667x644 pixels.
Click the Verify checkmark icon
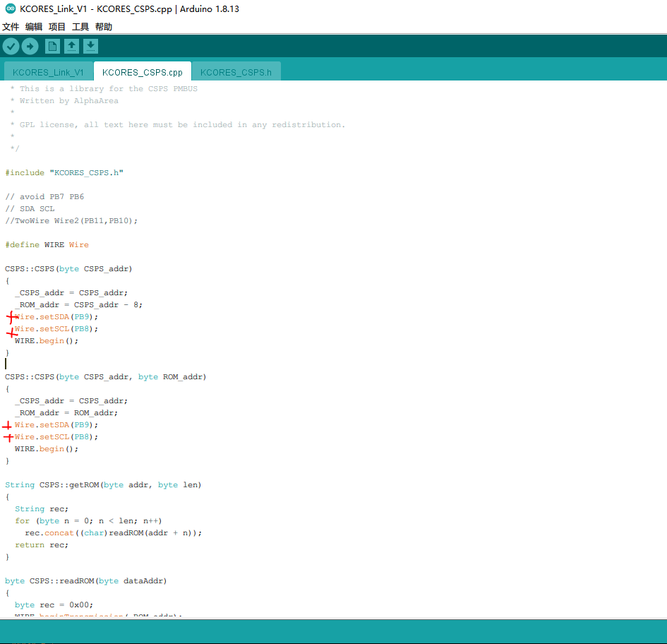(x=11, y=45)
